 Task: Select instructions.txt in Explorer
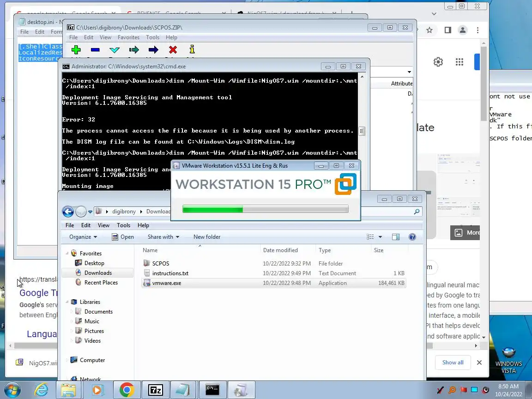(273, 273)
